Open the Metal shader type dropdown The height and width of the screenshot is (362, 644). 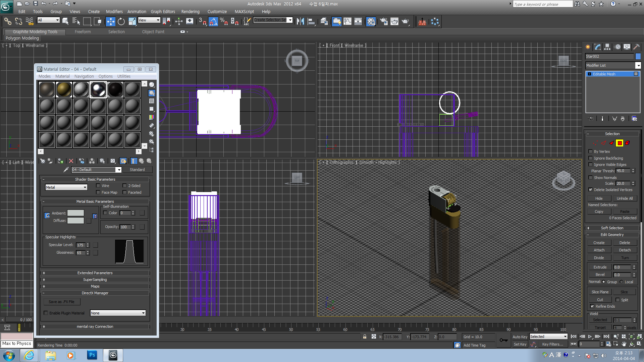[66, 187]
